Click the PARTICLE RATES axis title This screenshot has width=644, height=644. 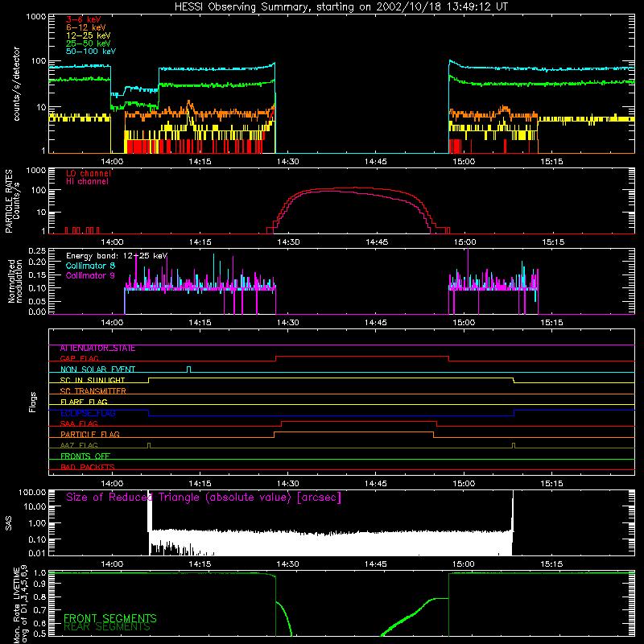pyautogui.click(x=9, y=201)
